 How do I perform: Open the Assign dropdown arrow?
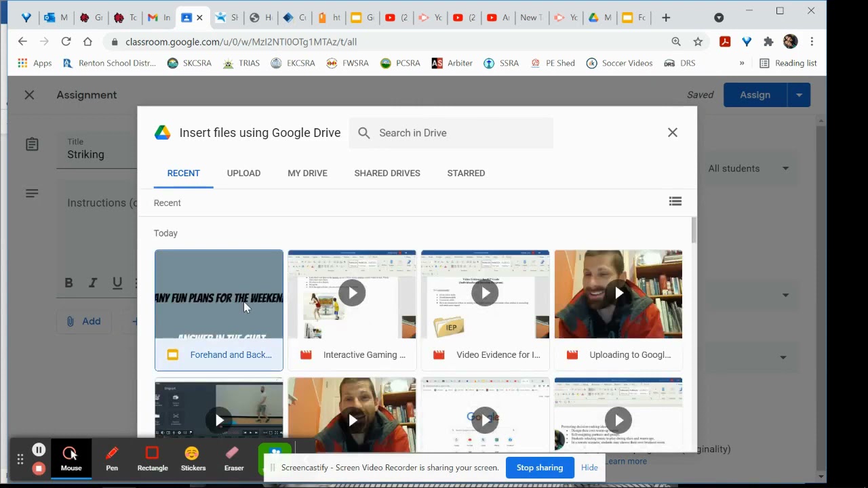[799, 95]
